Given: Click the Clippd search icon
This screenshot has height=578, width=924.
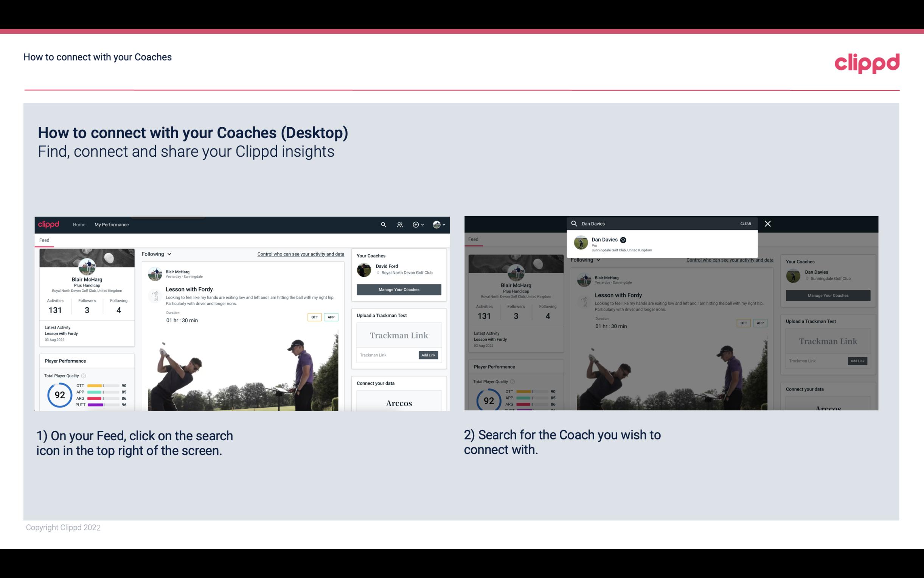Looking at the screenshot, I should click(x=382, y=224).
